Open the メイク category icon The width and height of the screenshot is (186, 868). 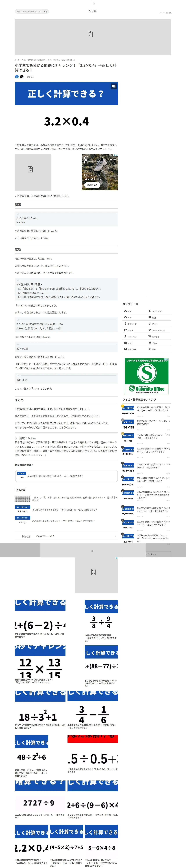tap(126, 330)
